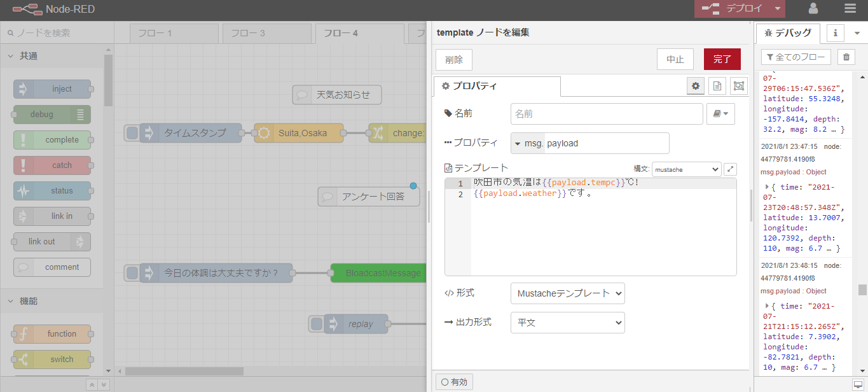868x392 pixels.
Task: Switch to the フロー 4 tab
Action: pyautogui.click(x=359, y=33)
